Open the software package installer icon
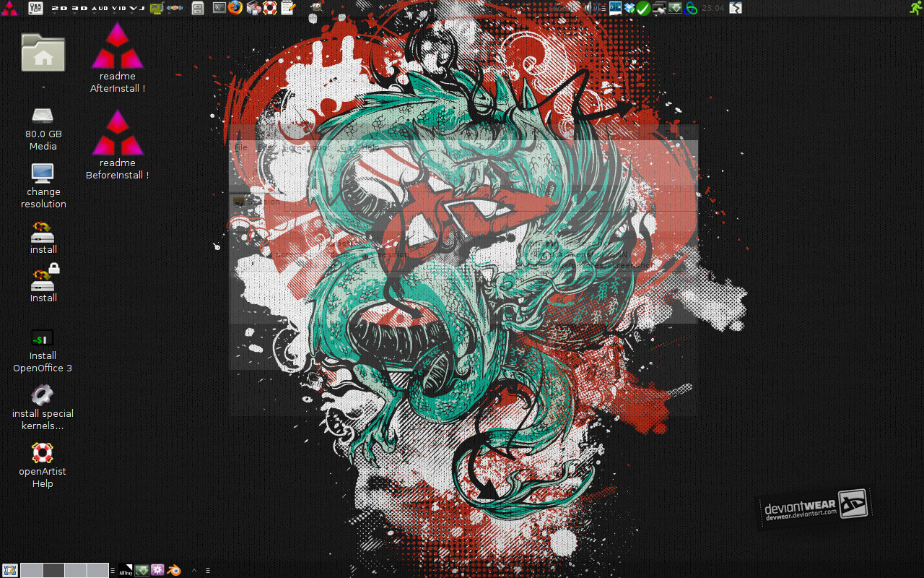 pos(253,8)
